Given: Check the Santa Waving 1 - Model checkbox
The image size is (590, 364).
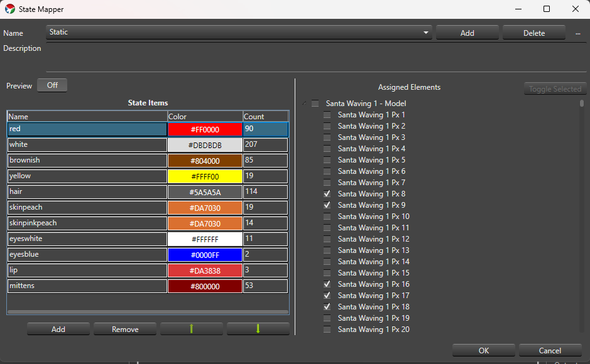Looking at the screenshot, I should pos(315,104).
